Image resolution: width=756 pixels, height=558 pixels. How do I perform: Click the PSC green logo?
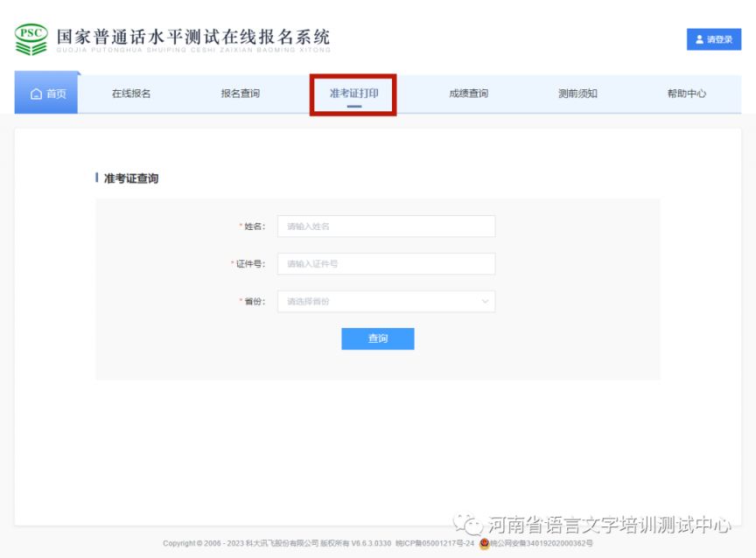31,38
